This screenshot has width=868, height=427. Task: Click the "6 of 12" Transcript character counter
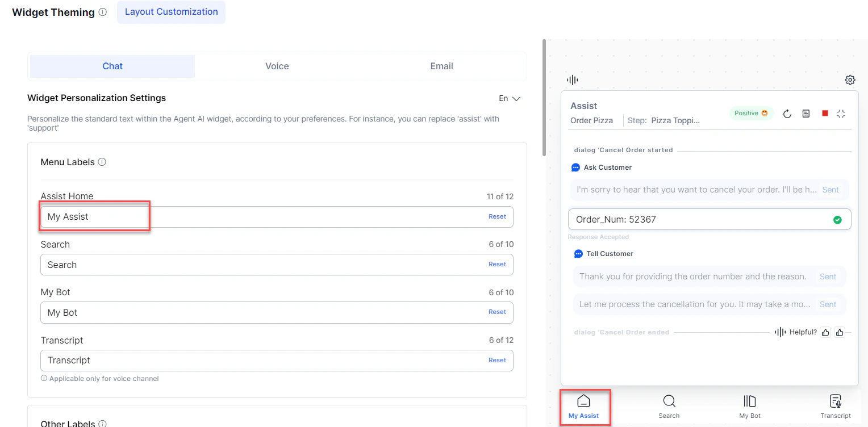[501, 340]
